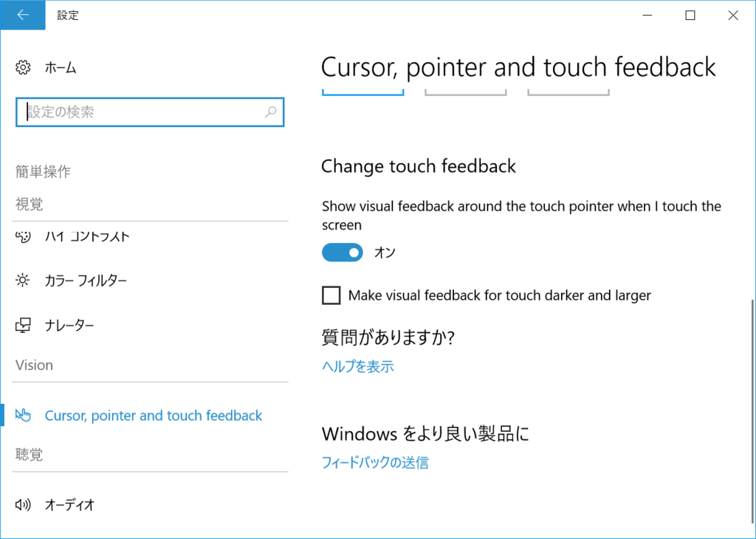The height and width of the screenshot is (539, 756).
Task: Click the 質問がありますか? heading
Action: pyautogui.click(x=388, y=337)
